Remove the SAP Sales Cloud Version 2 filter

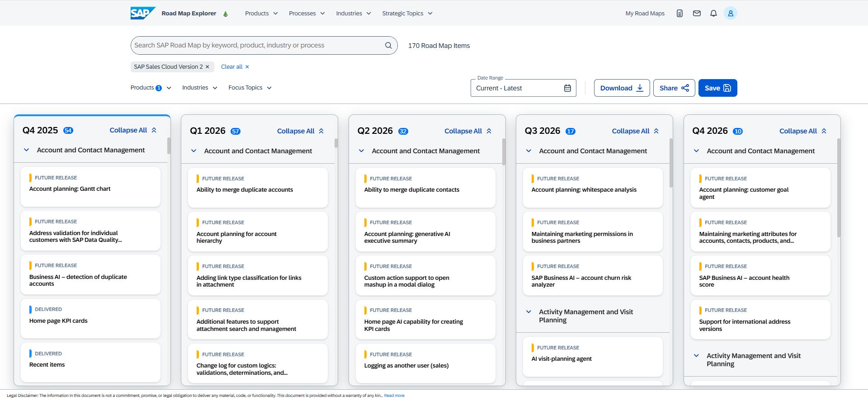coord(208,67)
